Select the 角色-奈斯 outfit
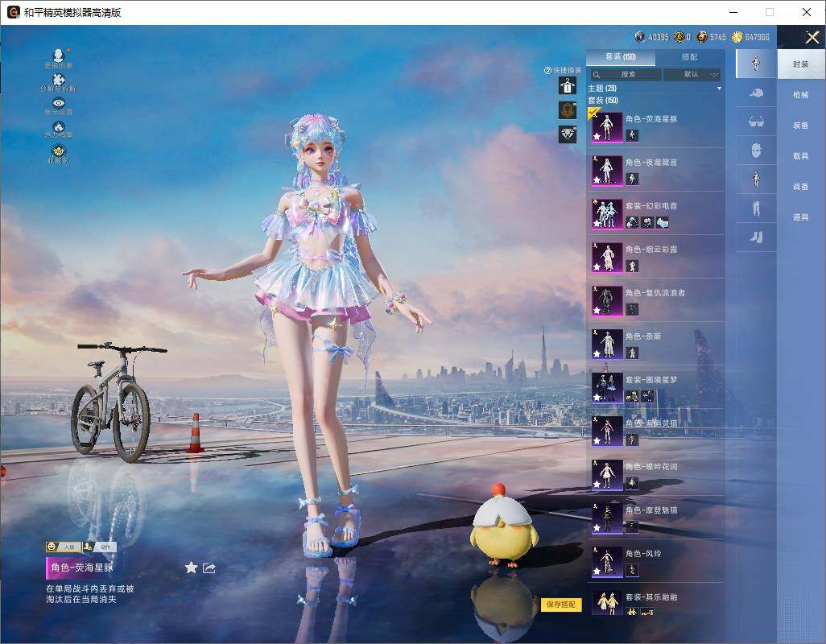This screenshot has width=826, height=644. [655, 344]
